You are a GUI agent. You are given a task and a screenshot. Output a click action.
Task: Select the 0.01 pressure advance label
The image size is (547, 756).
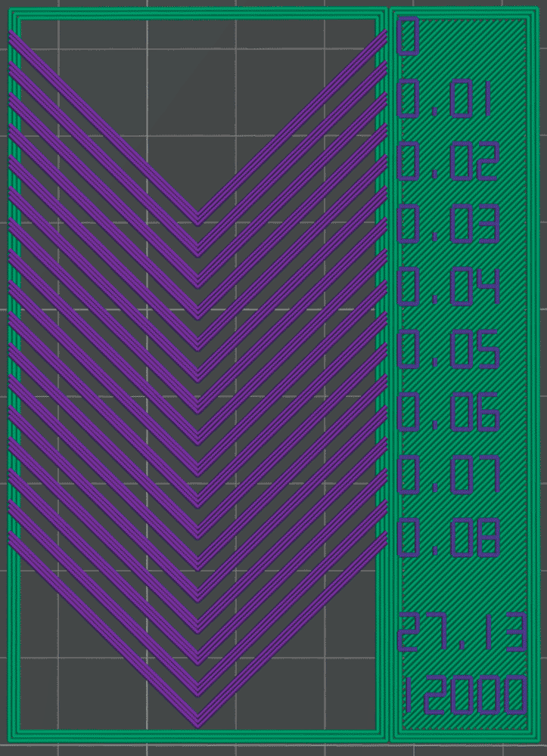446,101
